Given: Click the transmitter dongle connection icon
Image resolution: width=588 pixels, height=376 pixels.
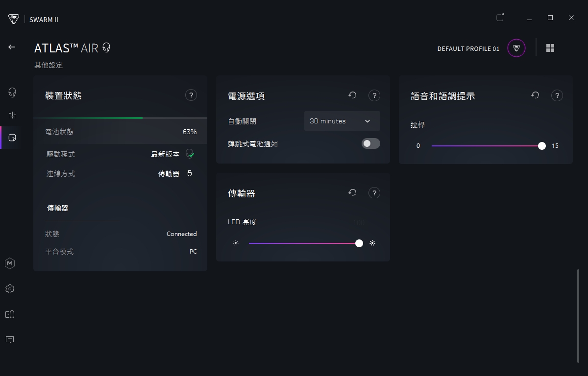Looking at the screenshot, I should 190,174.
